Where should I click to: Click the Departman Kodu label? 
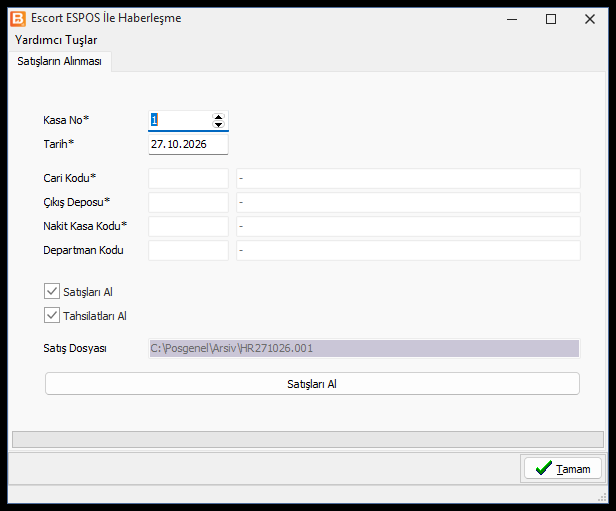tap(83, 250)
